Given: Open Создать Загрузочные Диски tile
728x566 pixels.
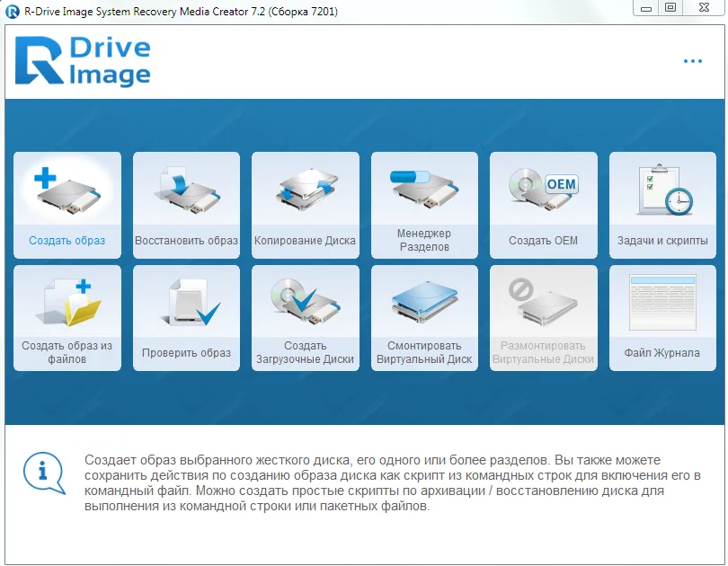Looking at the screenshot, I should 305,318.
